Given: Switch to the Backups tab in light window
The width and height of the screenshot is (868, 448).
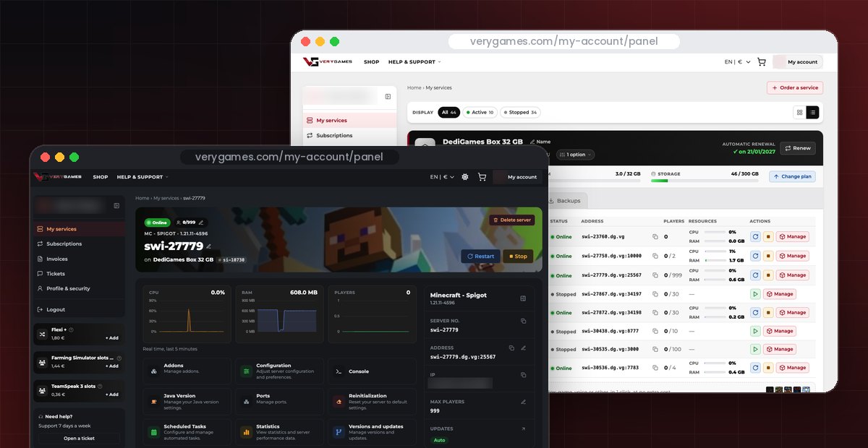Looking at the screenshot, I should pyautogui.click(x=566, y=200).
